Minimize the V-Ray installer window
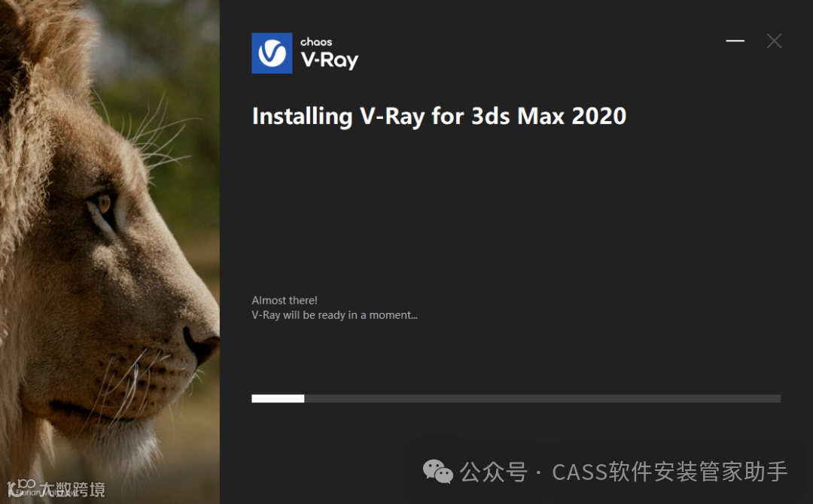The width and height of the screenshot is (813, 504). click(735, 41)
